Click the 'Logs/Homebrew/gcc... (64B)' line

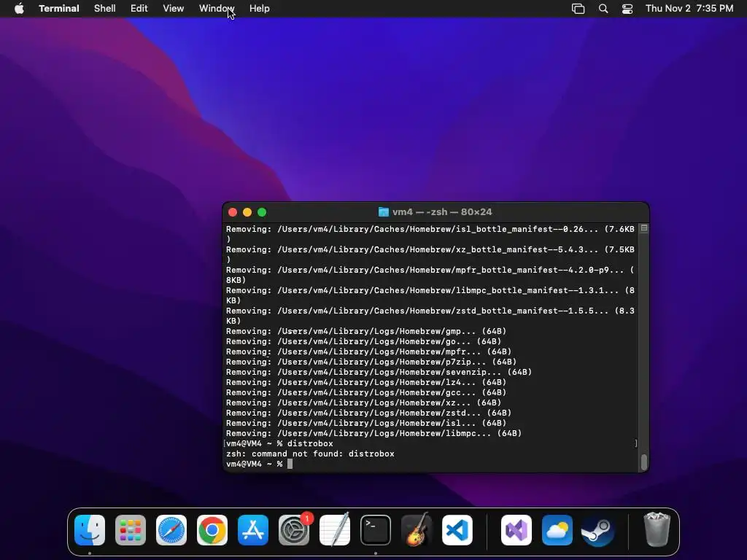(366, 392)
